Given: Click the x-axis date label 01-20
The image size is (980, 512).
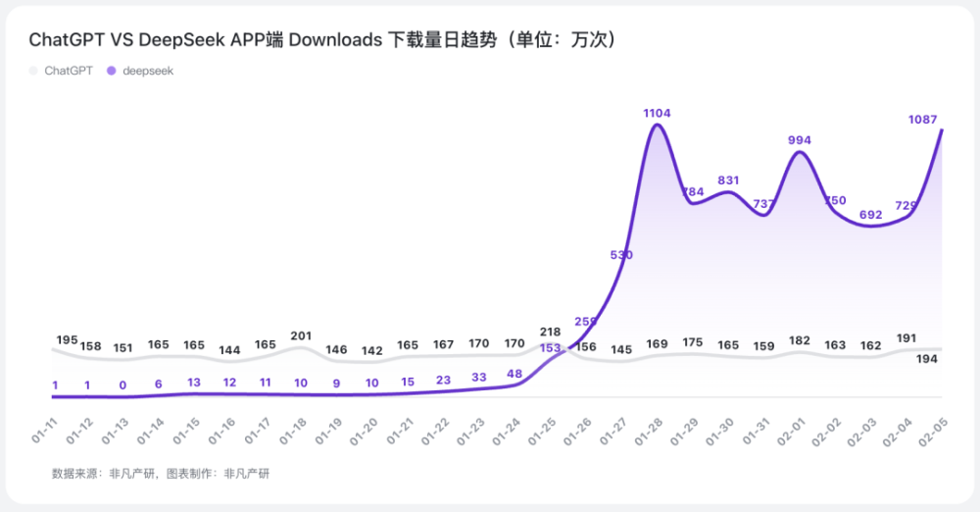Looking at the screenshot, I should [365, 432].
